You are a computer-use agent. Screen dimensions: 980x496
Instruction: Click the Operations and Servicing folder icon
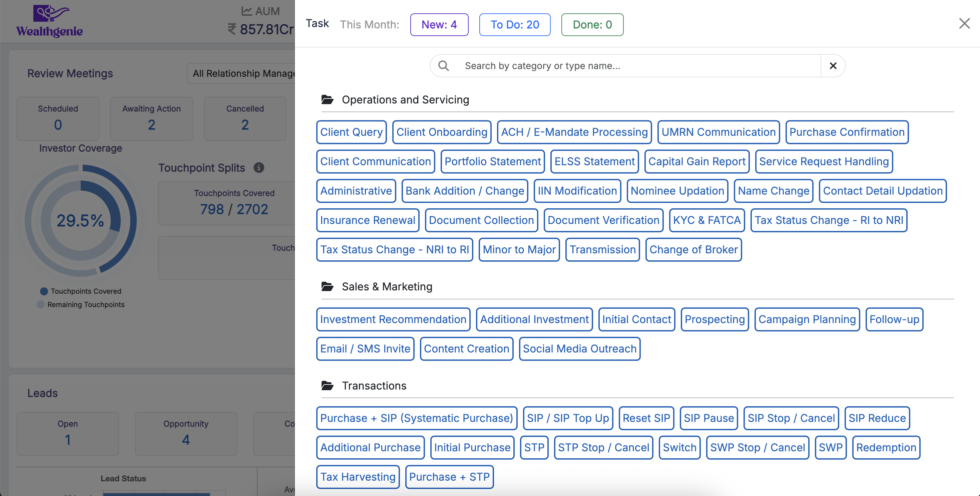tap(327, 100)
